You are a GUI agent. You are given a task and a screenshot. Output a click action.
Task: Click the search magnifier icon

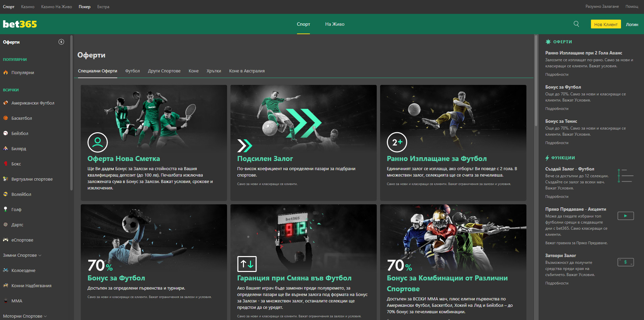[576, 24]
